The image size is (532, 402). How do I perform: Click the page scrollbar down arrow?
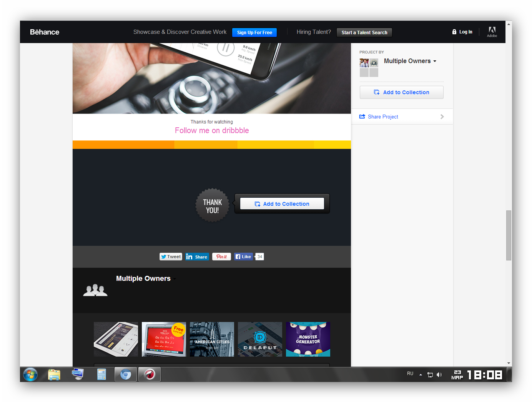[509, 363]
